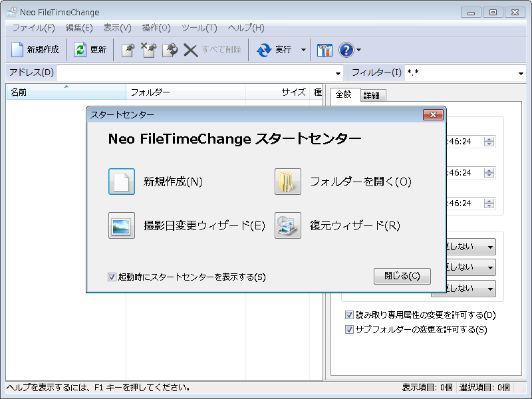This screenshot has height=399, width=532.
Task: Open the first しない dropdown
Action: [x=490, y=247]
